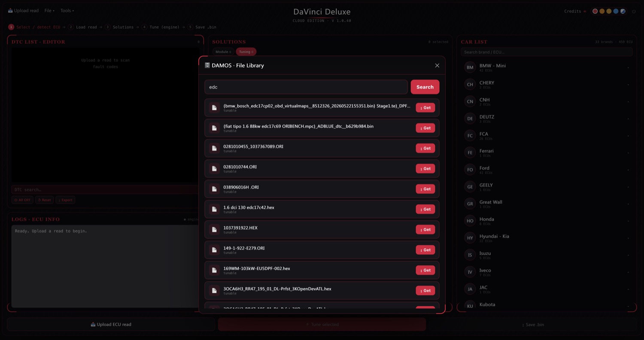Image resolution: width=644 pixels, height=340 pixels.
Task: Click the Isuzu IS badge icon
Action: coord(470,255)
